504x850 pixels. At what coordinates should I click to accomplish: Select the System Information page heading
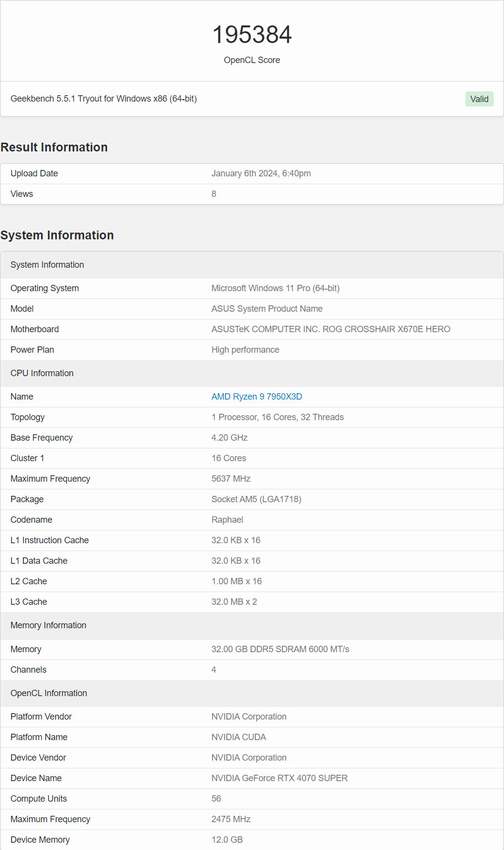[x=57, y=235]
